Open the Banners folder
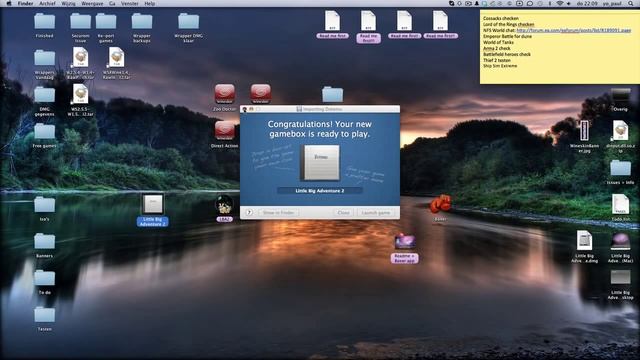 tap(44, 241)
